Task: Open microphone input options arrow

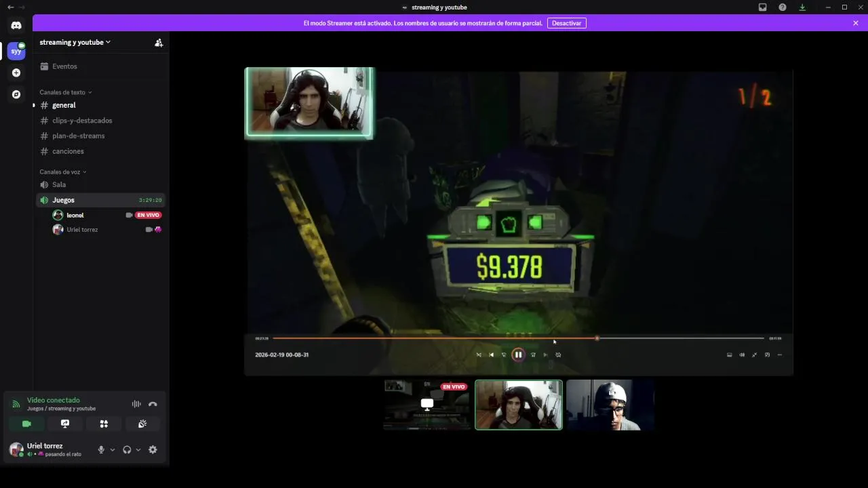Action: point(113,450)
